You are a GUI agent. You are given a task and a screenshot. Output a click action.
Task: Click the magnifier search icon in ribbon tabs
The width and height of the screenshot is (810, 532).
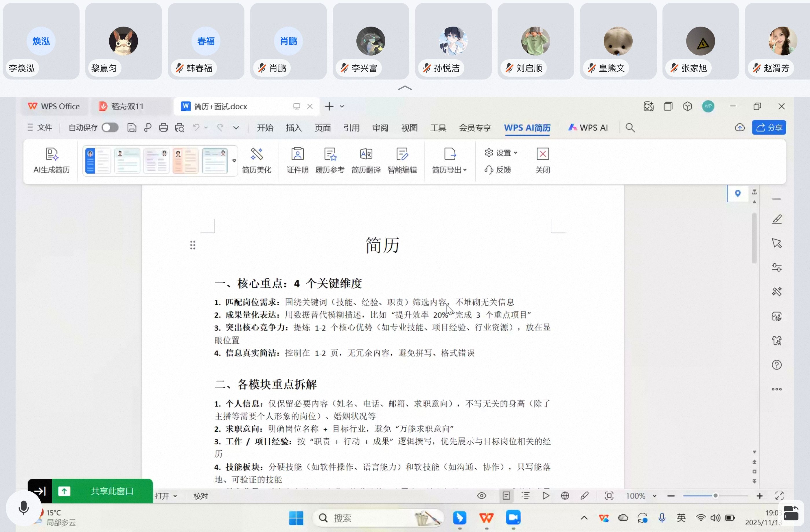point(630,128)
